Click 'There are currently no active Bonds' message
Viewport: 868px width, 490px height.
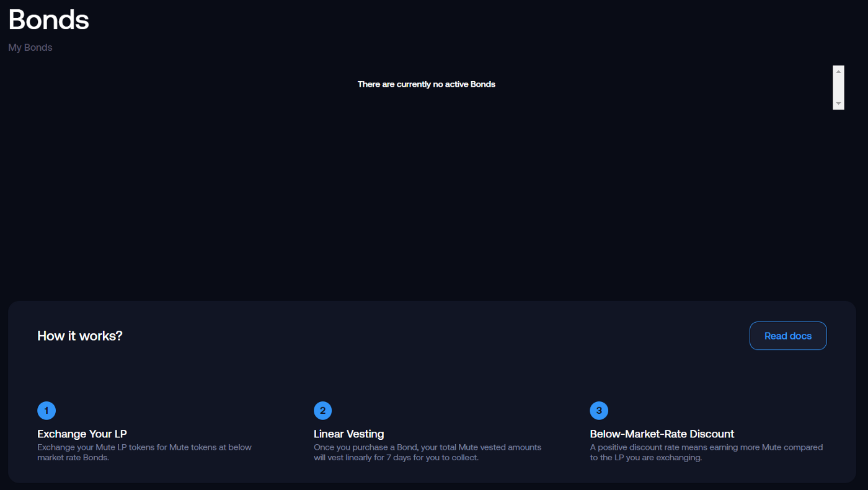click(x=427, y=84)
